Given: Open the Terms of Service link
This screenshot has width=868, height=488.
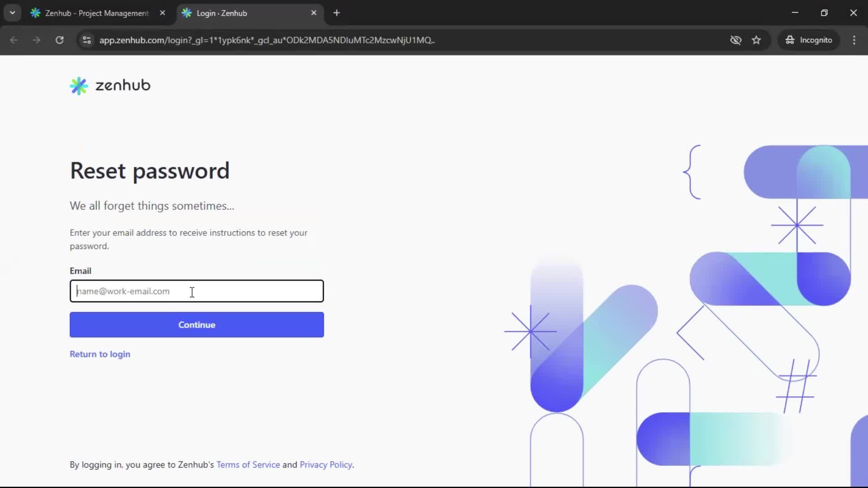Looking at the screenshot, I should [x=248, y=465].
